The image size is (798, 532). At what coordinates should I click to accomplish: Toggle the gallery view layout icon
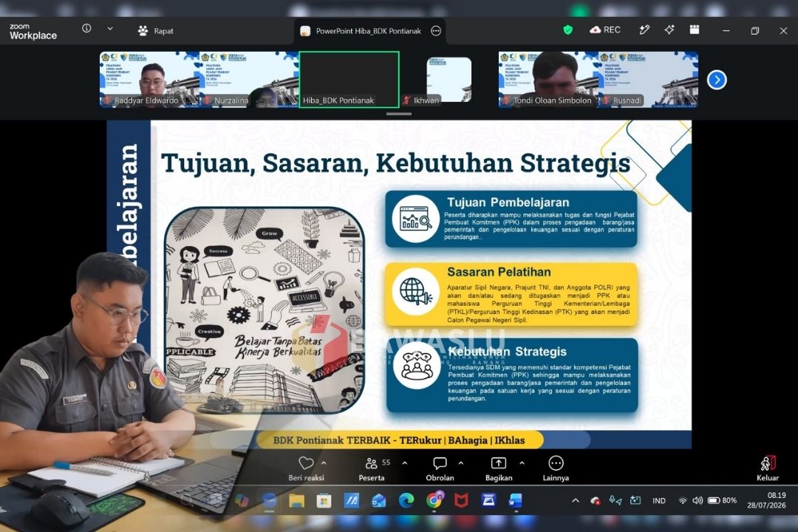pyautogui.click(x=694, y=30)
